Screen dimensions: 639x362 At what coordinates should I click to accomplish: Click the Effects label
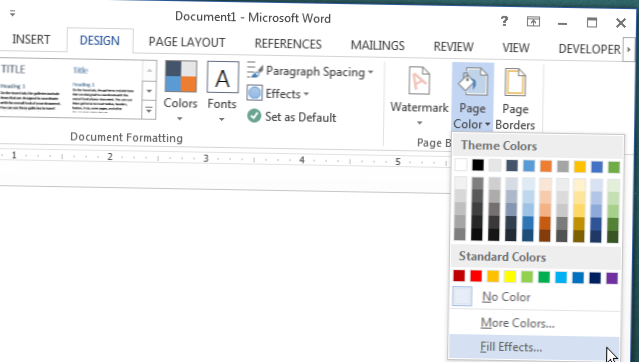[283, 94]
